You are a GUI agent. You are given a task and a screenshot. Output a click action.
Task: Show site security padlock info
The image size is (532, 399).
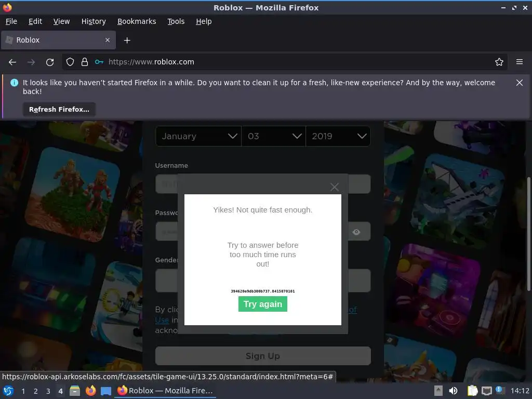85,62
